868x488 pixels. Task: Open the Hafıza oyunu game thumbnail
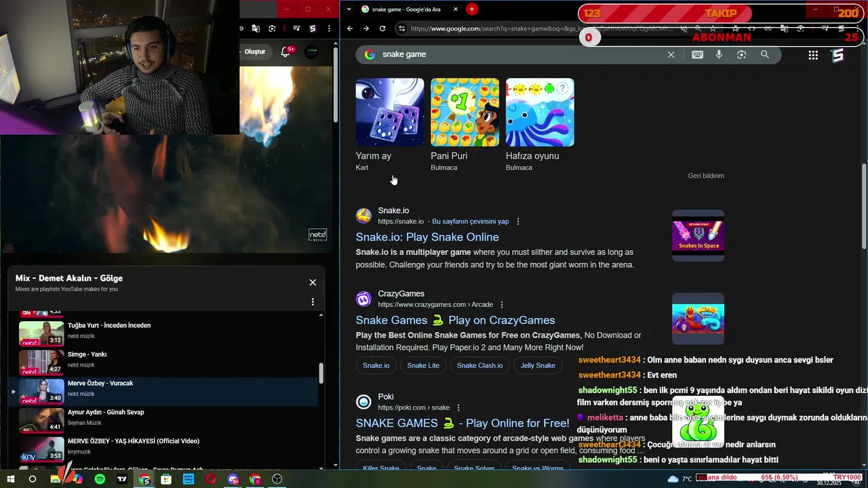[540, 112]
